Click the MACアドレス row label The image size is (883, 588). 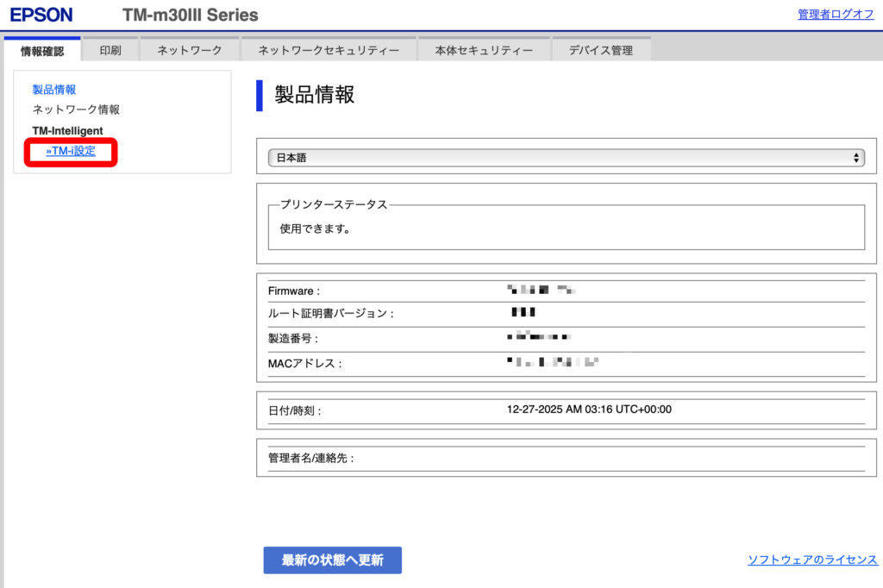305,364
